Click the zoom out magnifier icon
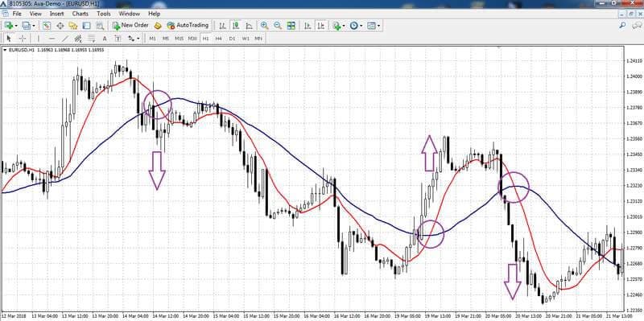The image size is (644, 321). point(278,26)
